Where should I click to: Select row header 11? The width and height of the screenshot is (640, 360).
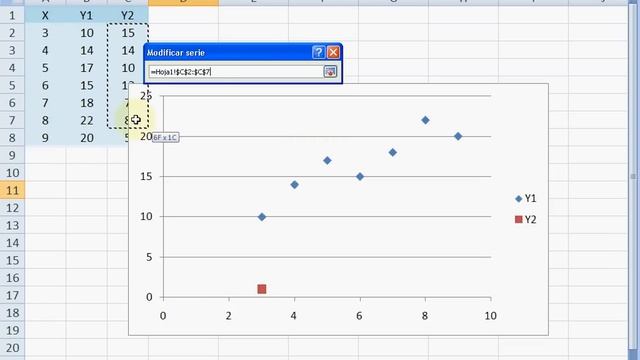12,191
